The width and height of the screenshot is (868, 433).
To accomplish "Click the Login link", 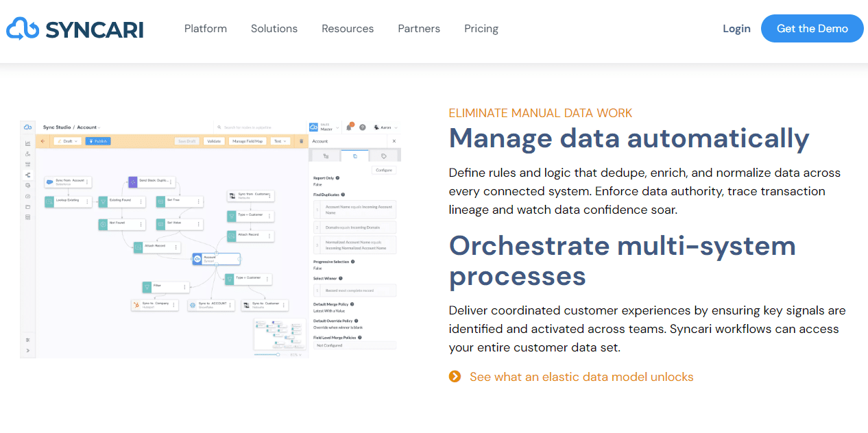I will [x=736, y=29].
